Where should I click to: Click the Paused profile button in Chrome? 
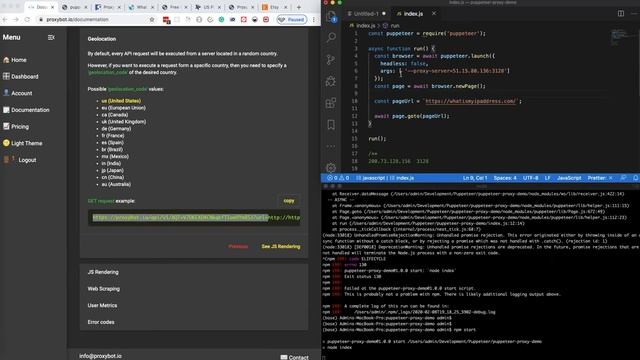click(292, 20)
